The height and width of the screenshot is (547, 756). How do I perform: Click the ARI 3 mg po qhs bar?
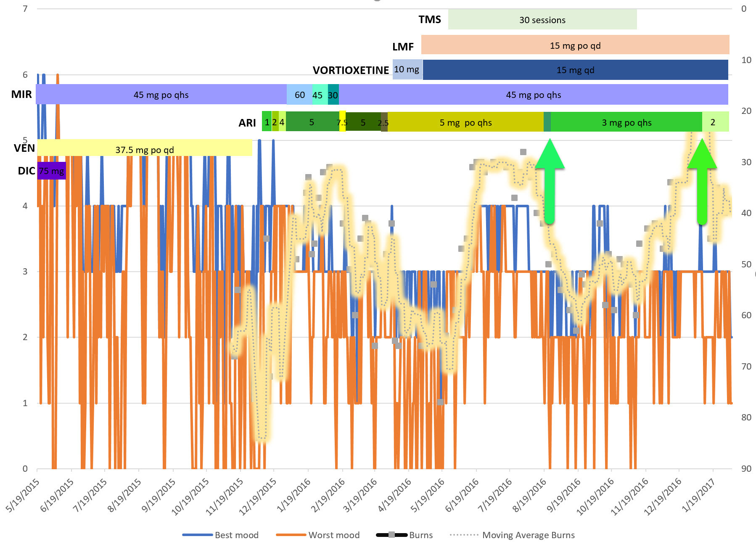[626, 122]
